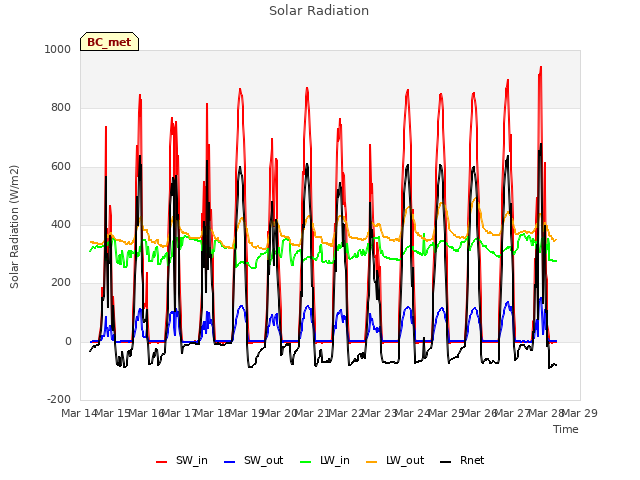Click the 0 y-axis tick label
Image resolution: width=640 pixels, height=480 pixels.
pyautogui.click(x=68, y=341)
